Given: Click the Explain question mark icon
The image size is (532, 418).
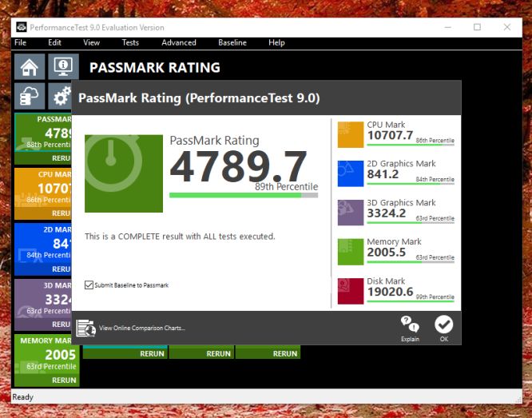Looking at the screenshot, I should pyautogui.click(x=410, y=325).
